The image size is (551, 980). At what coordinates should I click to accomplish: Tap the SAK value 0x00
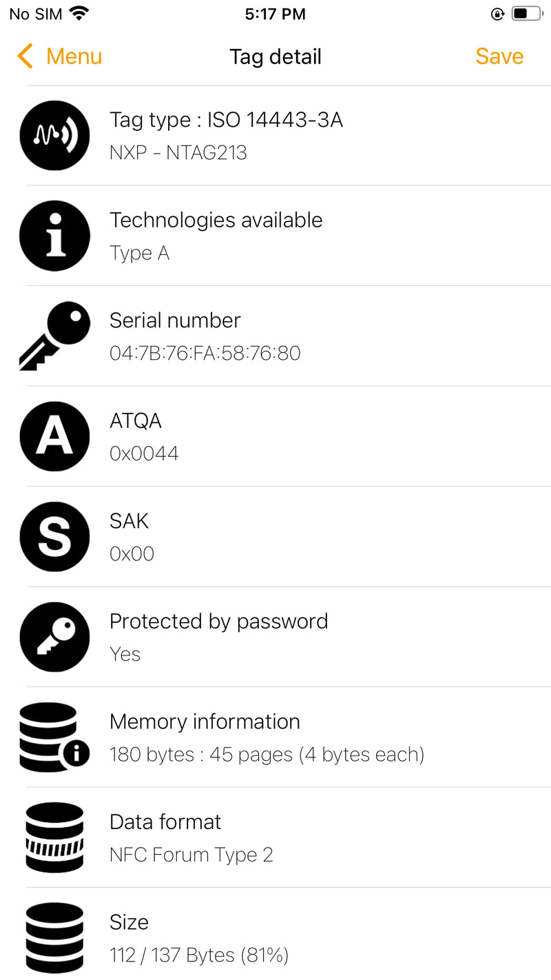click(x=132, y=554)
